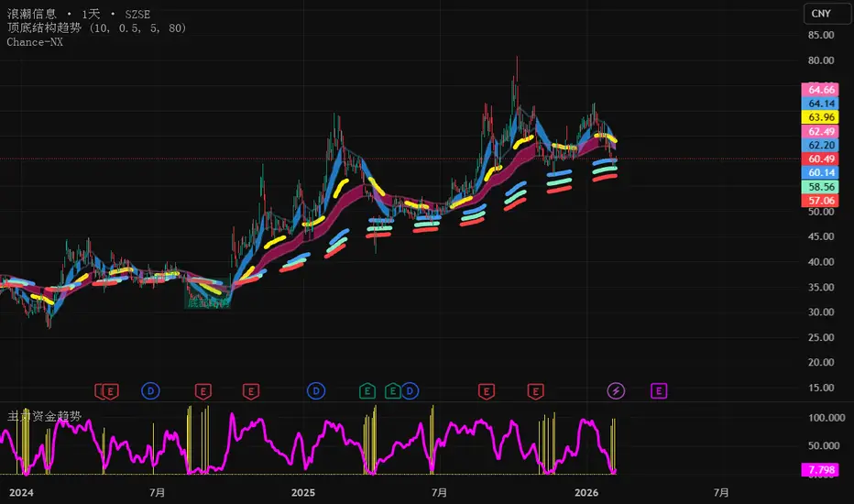Screen dimensions: 854x504
Task: Click the blue D marker beside the green E markers
Action: tap(410, 391)
